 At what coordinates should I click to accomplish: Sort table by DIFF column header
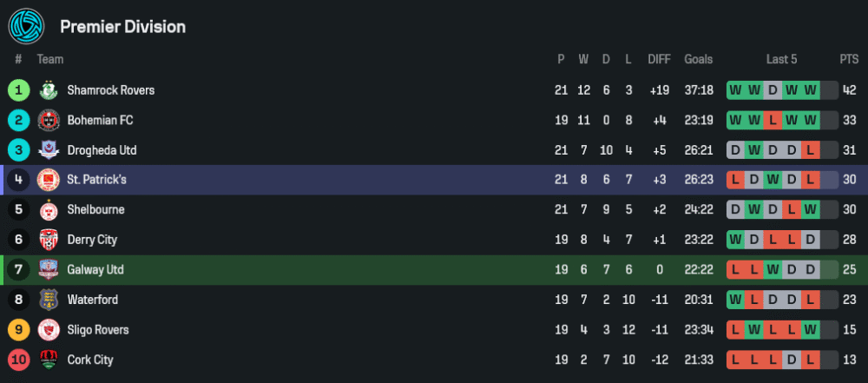coord(659,60)
